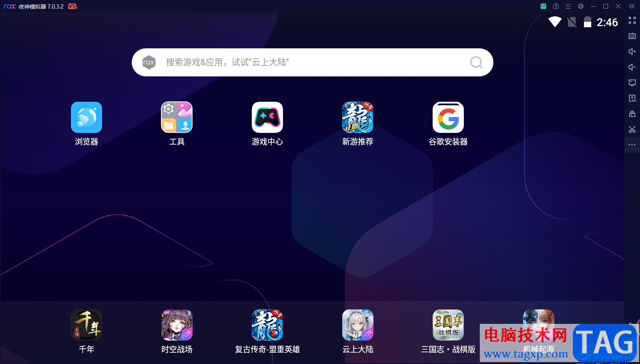Maximize the Nox emulator window

(x=606, y=6)
